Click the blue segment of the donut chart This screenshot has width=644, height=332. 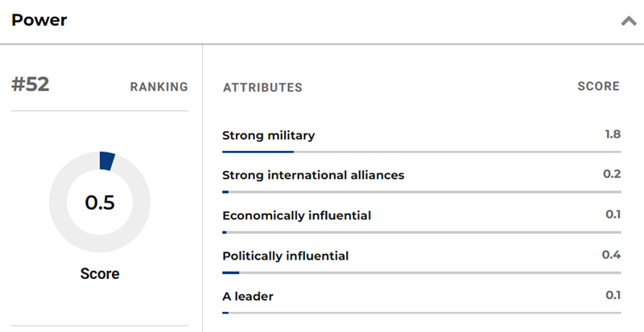tap(106, 161)
